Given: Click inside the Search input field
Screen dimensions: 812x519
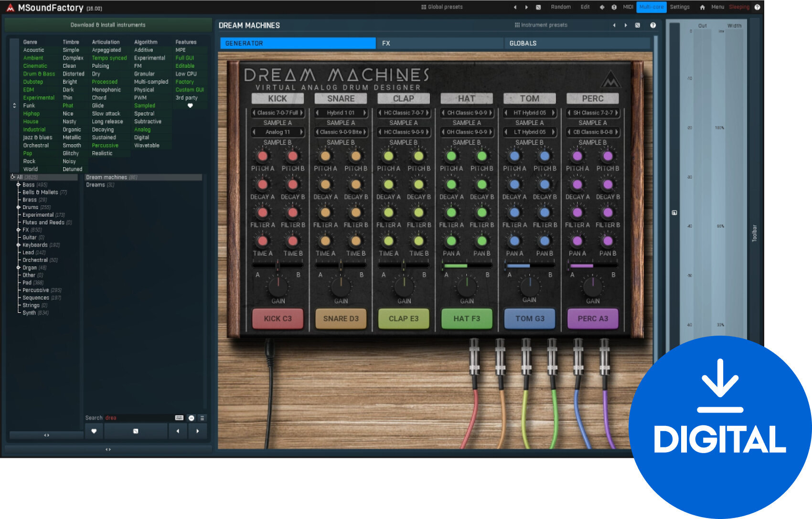Looking at the screenshot, I should point(139,418).
